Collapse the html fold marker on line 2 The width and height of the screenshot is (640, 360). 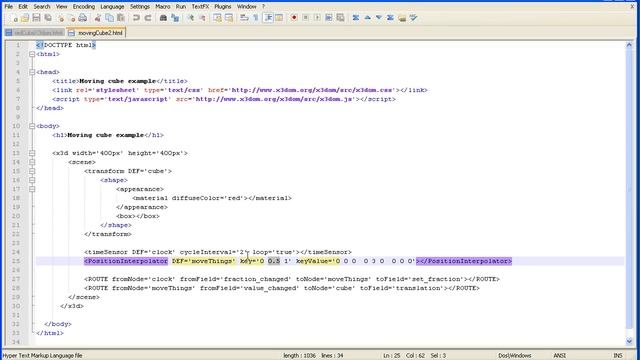(x=32, y=54)
